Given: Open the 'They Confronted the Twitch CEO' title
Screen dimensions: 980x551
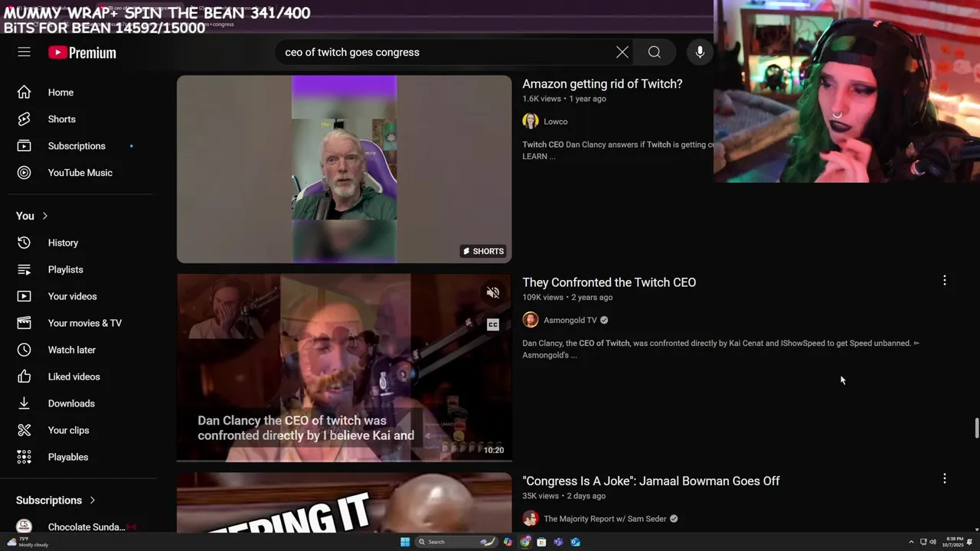Looking at the screenshot, I should [609, 282].
